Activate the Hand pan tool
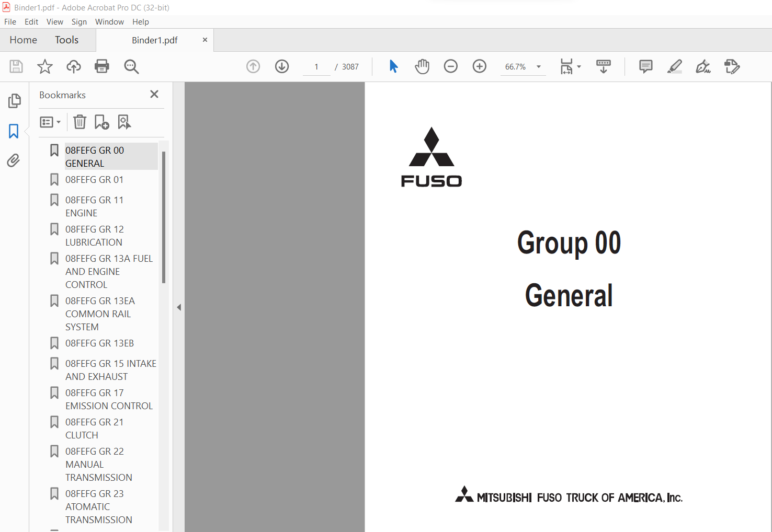Viewport: 772px width, 532px height. coord(422,66)
